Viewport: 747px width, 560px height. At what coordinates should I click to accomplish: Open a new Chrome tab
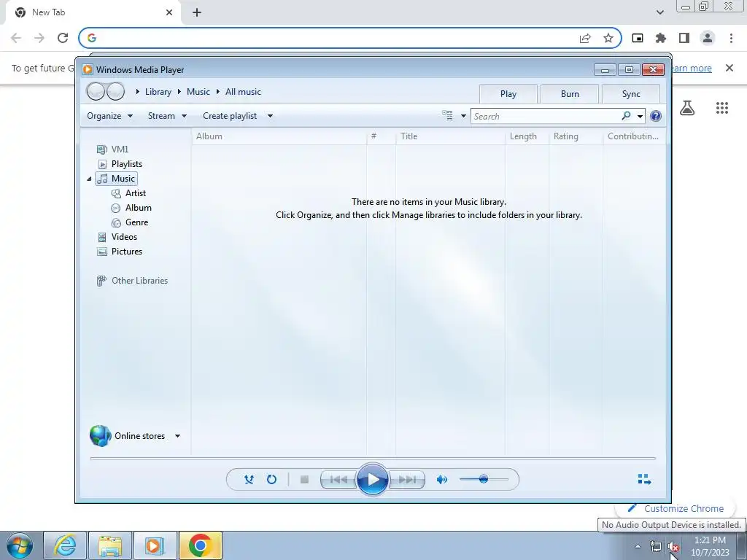click(197, 13)
